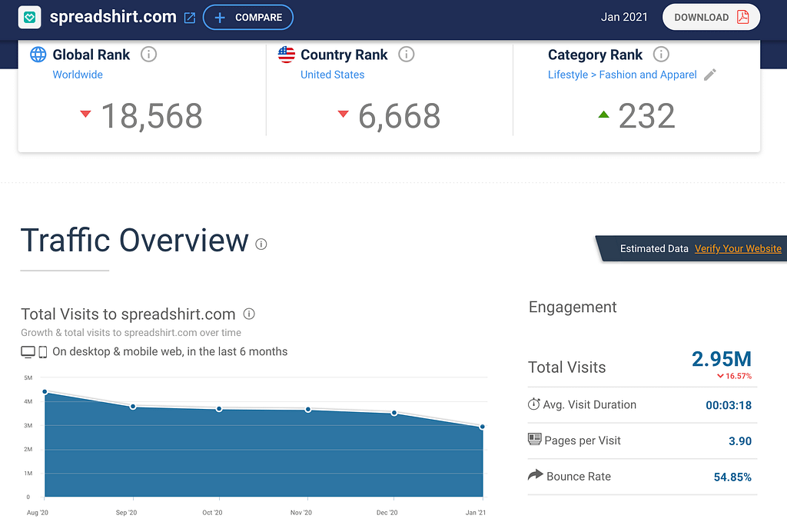Click the Total Visits chart info icon
Viewport: 787px width, 532px height.
coord(249,314)
